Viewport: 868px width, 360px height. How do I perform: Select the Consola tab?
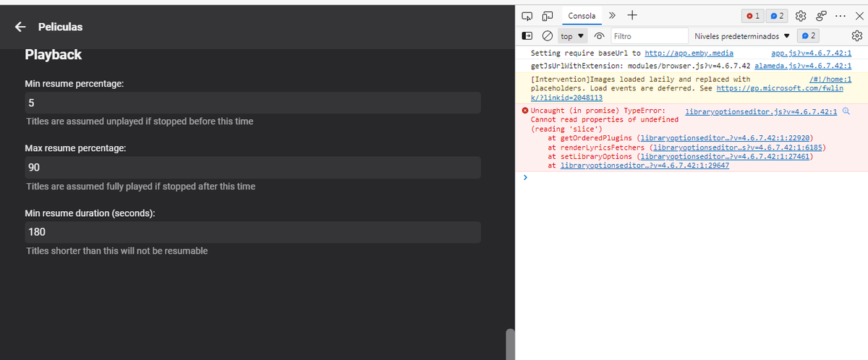coord(582,16)
